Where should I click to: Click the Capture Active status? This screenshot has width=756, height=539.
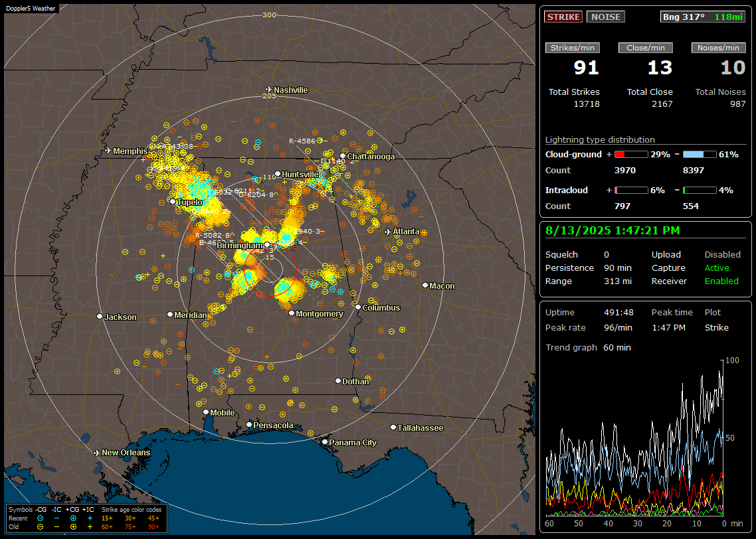717,268
